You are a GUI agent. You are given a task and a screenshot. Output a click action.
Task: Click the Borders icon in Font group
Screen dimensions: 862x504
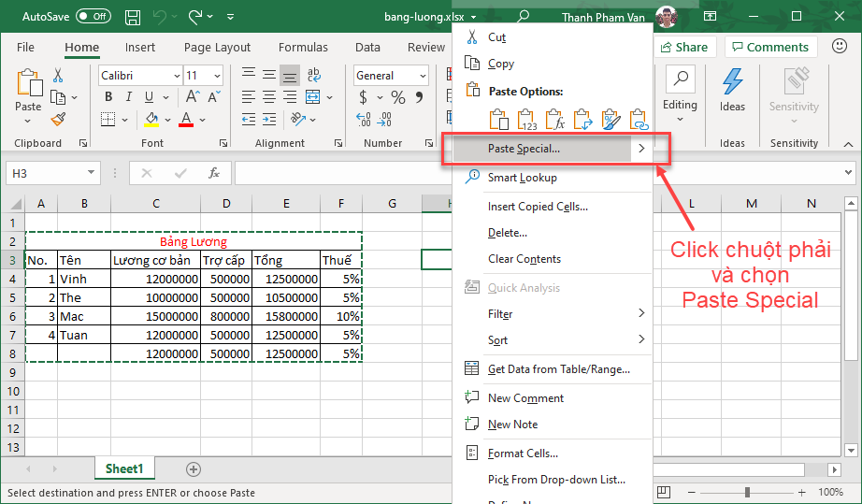coord(108,120)
